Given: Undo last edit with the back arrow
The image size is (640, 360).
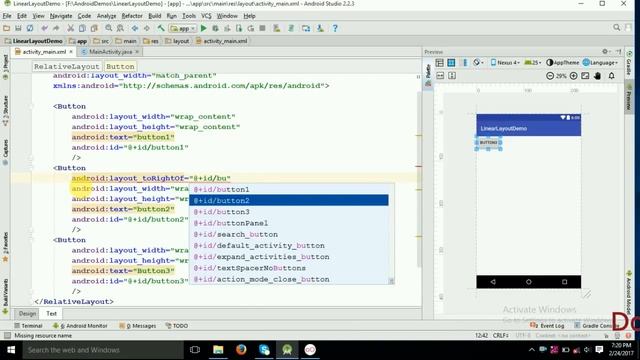Looking at the screenshot, I should [44, 28].
